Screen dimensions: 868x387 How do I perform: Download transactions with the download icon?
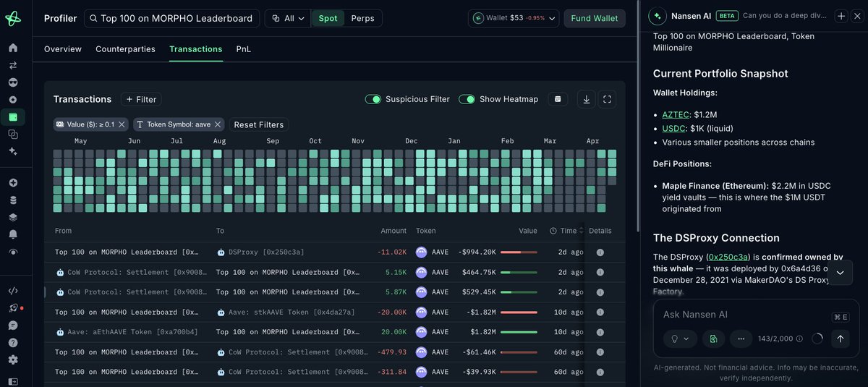pyautogui.click(x=587, y=99)
